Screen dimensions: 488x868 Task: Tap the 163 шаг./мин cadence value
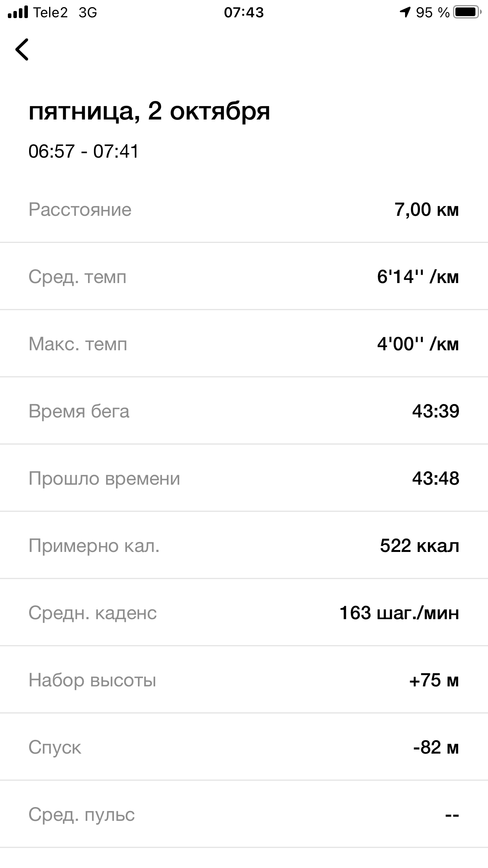pos(399,613)
